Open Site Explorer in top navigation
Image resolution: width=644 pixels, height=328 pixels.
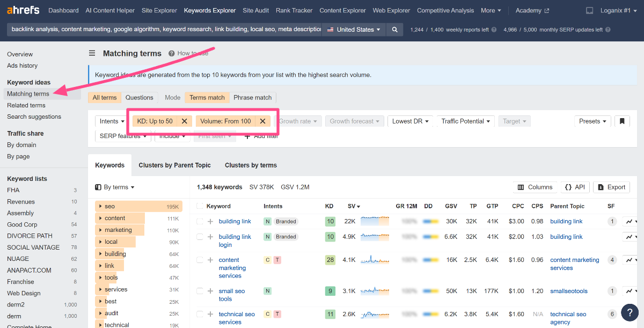[x=160, y=11]
